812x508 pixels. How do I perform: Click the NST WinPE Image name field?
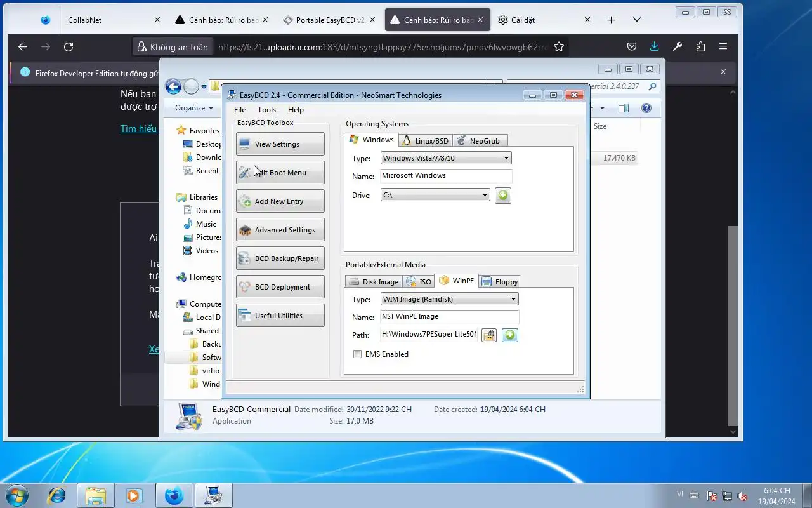(x=450, y=316)
